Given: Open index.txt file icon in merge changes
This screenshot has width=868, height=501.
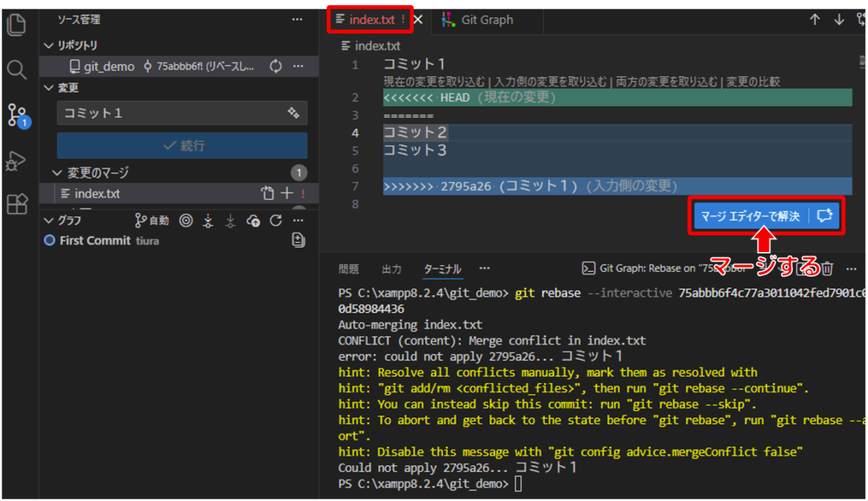Looking at the screenshot, I should 268,193.
